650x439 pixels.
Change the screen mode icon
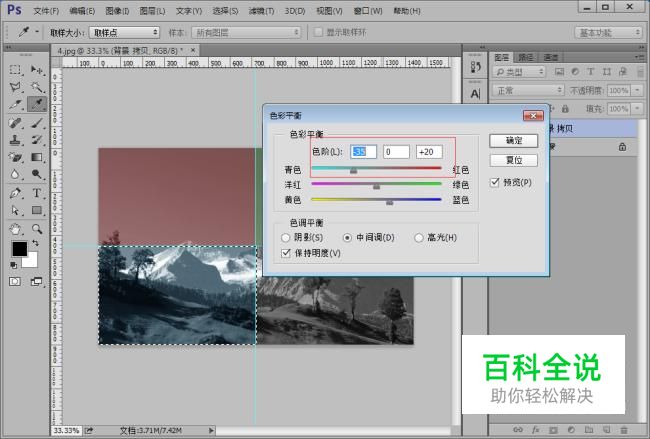pos(36,282)
